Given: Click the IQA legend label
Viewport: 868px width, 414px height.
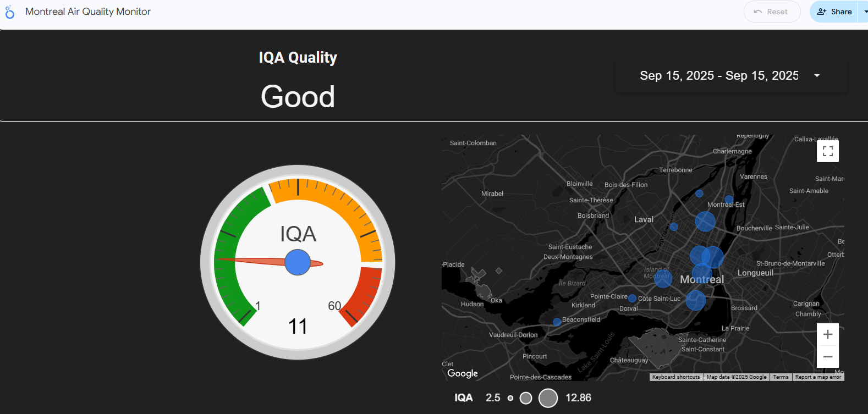Looking at the screenshot, I should (x=463, y=398).
